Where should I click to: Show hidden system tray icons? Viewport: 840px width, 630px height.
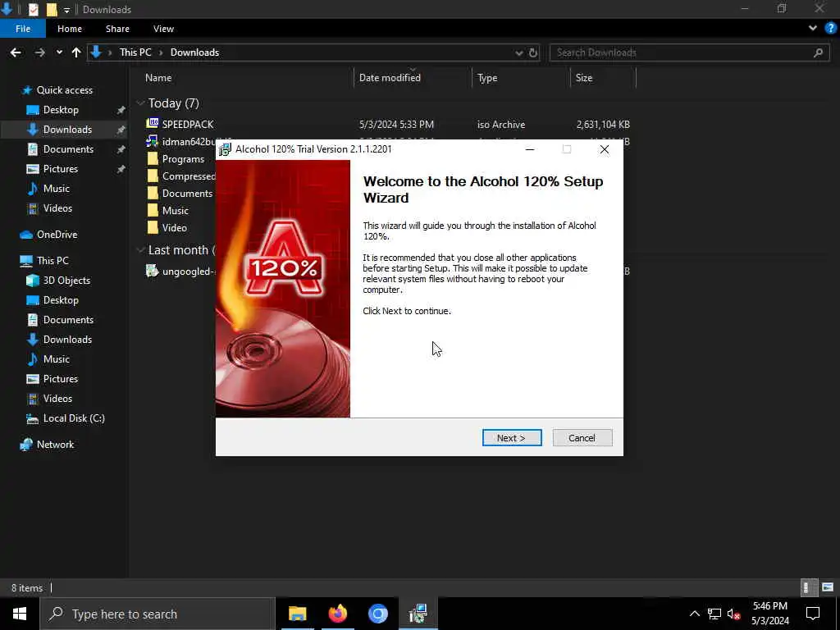click(x=694, y=614)
